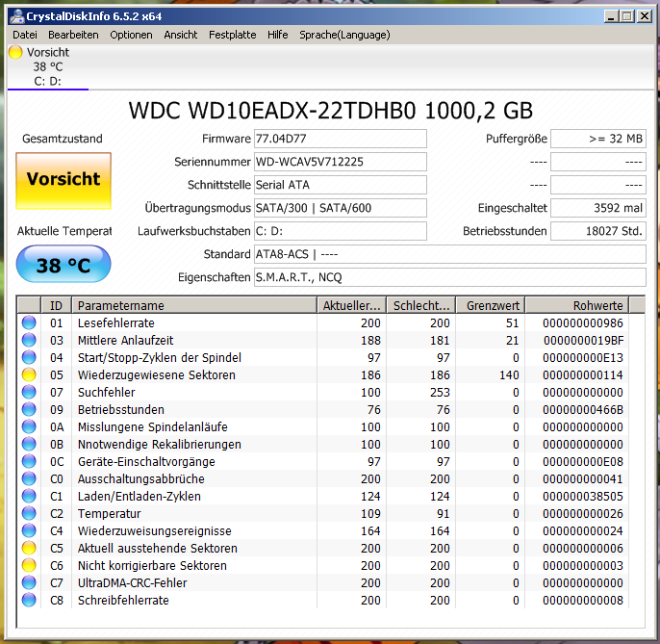Click the Aktueller... column header
The image size is (660, 644).
coord(351,305)
